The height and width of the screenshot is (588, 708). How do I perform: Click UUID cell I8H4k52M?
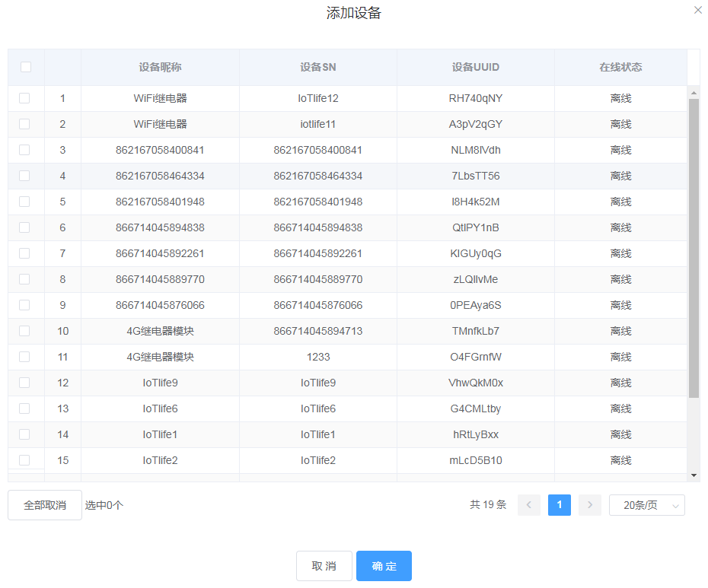tap(476, 202)
